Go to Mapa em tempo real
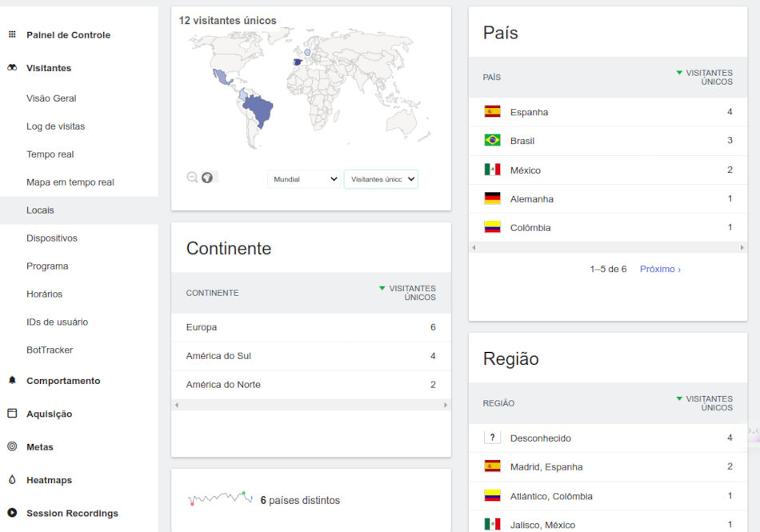760x532 pixels. pyautogui.click(x=70, y=182)
